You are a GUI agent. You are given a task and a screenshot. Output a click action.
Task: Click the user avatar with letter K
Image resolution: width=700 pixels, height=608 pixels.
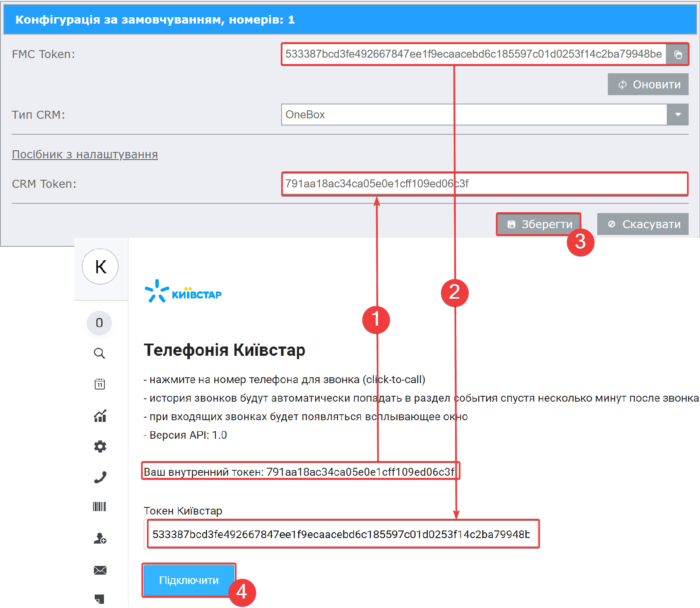click(x=100, y=267)
